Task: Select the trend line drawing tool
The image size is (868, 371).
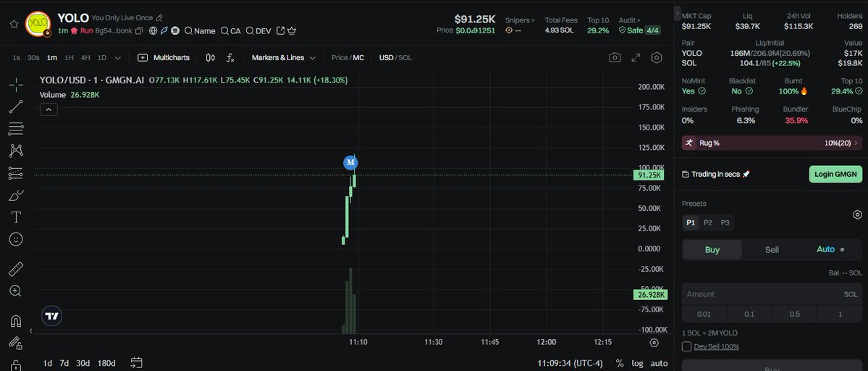Action: pos(16,107)
